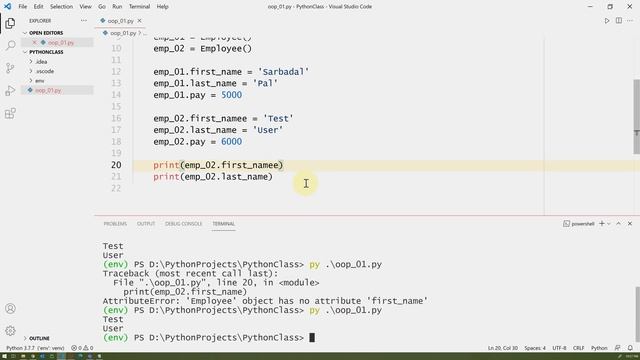The height and width of the screenshot is (360, 640).
Task: Select Python language mode in status bar
Action: pos(599,348)
